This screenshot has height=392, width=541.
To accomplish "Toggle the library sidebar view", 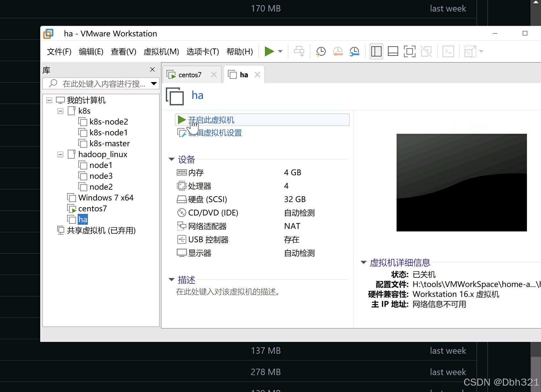I will 376,51.
